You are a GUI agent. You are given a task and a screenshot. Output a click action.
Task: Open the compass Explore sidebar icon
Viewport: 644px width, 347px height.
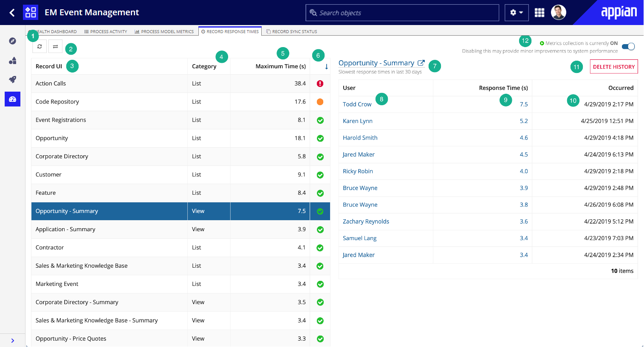[13, 41]
